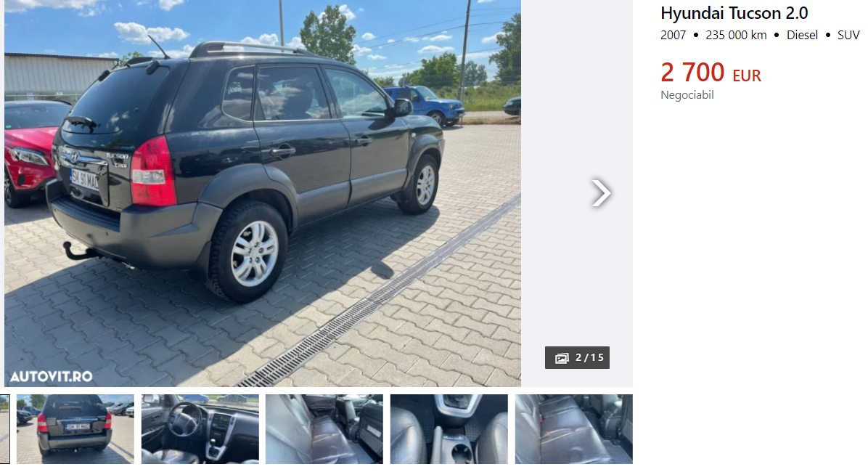Click the 2007 year detail

tap(673, 35)
